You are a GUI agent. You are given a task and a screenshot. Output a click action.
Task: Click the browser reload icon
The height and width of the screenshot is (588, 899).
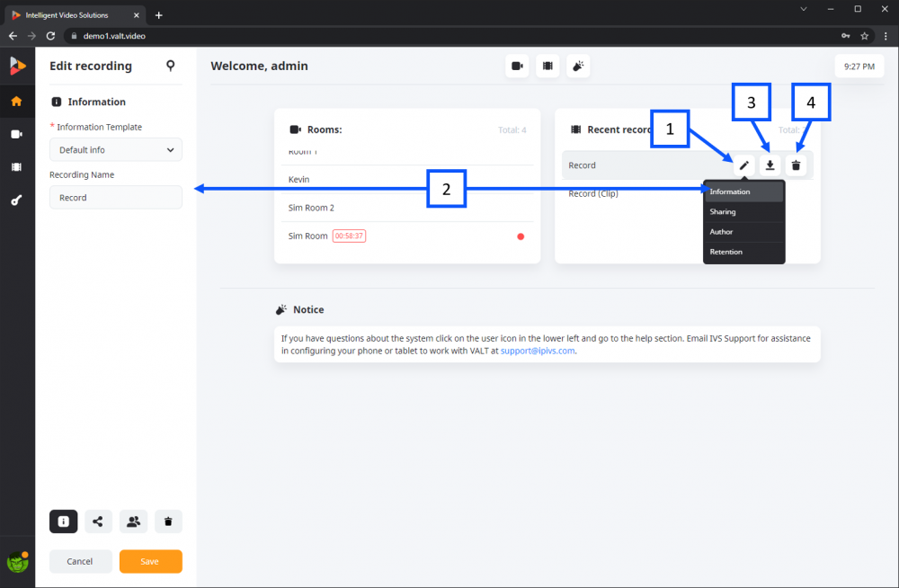point(50,36)
